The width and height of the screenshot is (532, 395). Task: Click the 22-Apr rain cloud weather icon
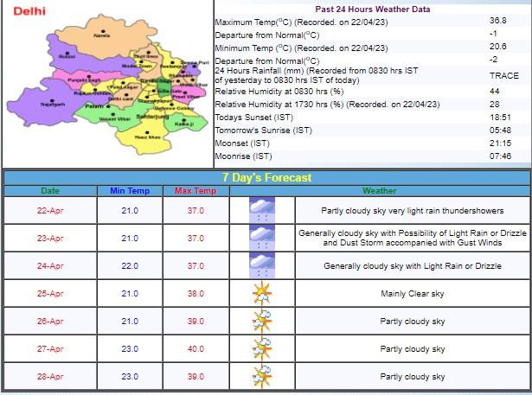261,210
